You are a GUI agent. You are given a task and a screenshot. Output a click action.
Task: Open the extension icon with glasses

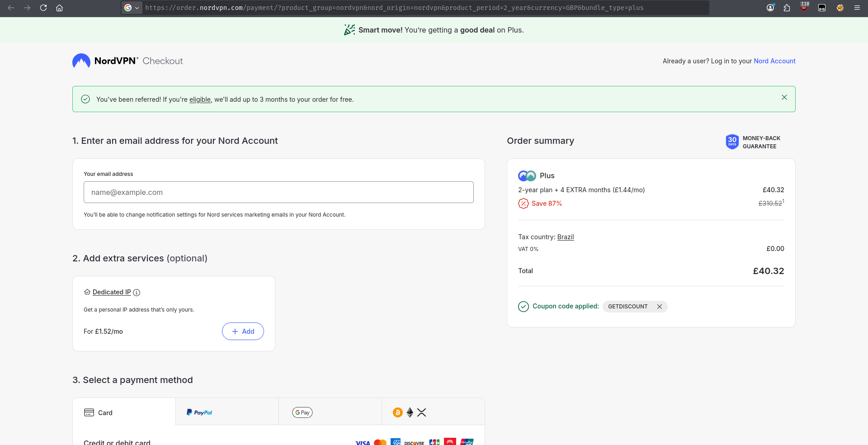pos(822,8)
